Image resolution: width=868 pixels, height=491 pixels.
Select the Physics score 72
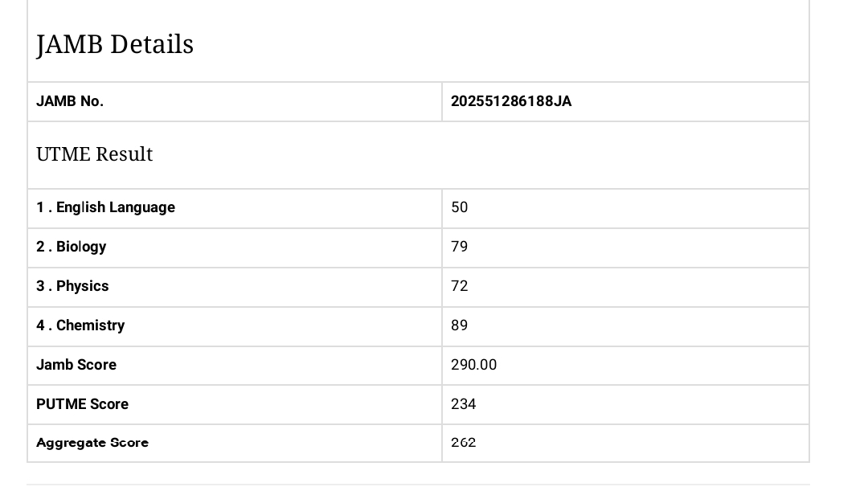(x=460, y=286)
